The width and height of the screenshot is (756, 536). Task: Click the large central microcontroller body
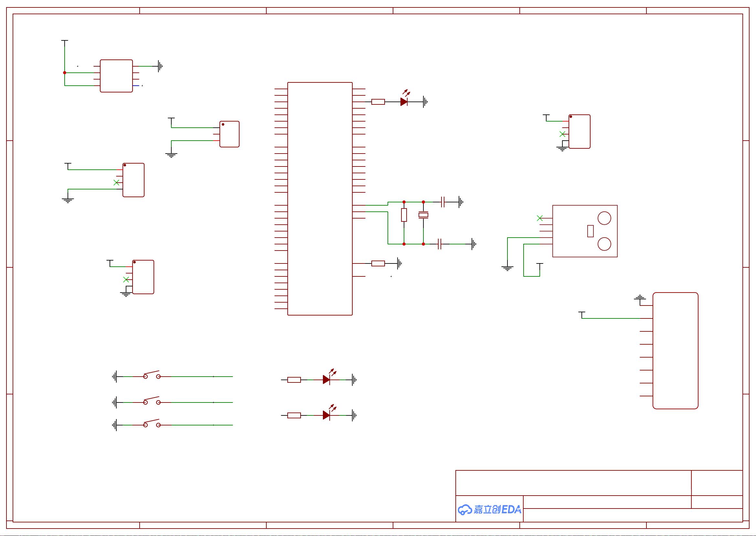pyautogui.click(x=320, y=199)
